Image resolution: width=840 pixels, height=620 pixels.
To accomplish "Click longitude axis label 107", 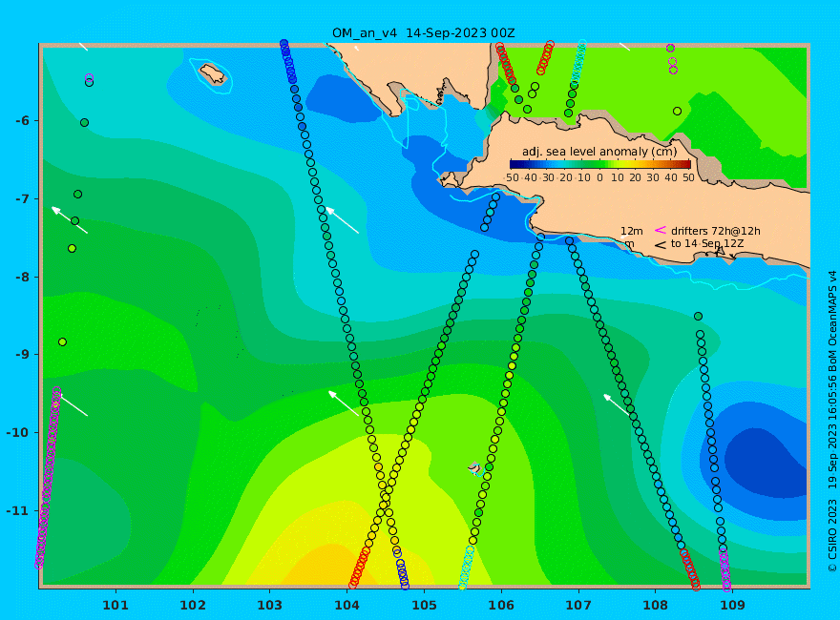I will [x=578, y=605].
